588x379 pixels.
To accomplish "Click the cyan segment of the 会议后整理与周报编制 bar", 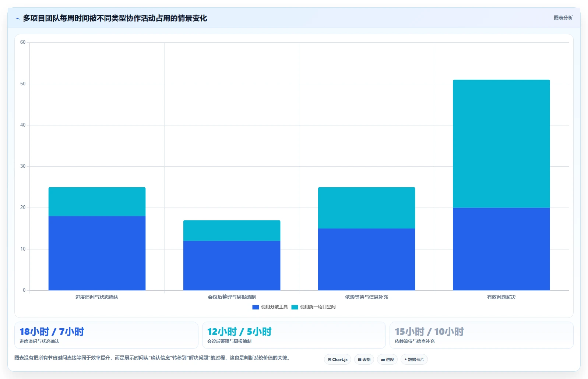I will [232, 230].
